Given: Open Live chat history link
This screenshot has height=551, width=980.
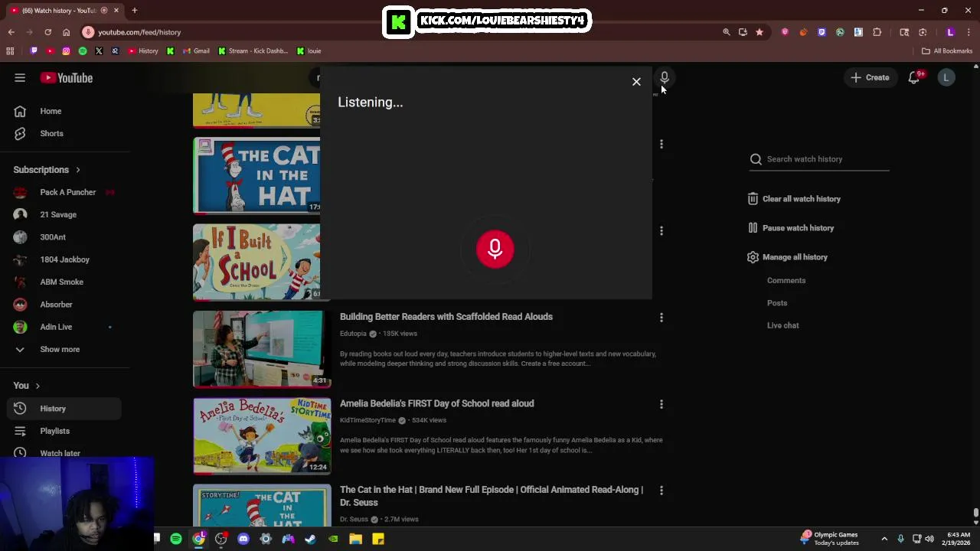Looking at the screenshot, I should (x=782, y=325).
